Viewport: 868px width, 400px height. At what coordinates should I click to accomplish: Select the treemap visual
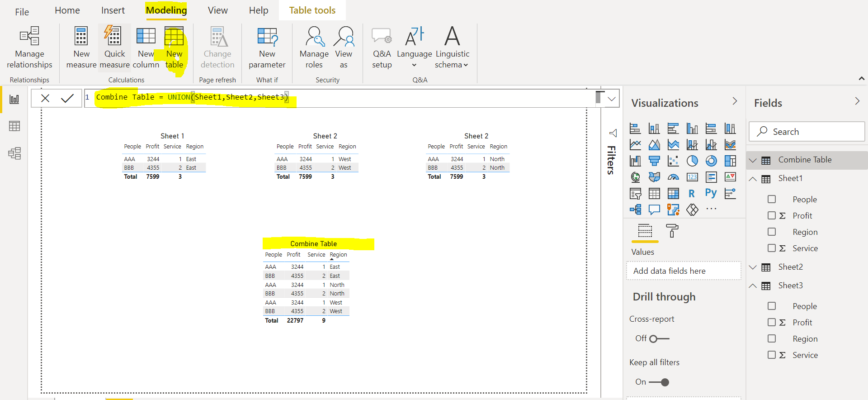pos(730,161)
